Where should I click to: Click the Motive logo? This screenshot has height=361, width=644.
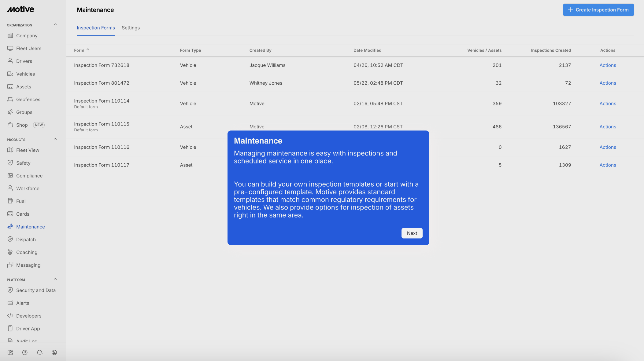click(x=20, y=9)
